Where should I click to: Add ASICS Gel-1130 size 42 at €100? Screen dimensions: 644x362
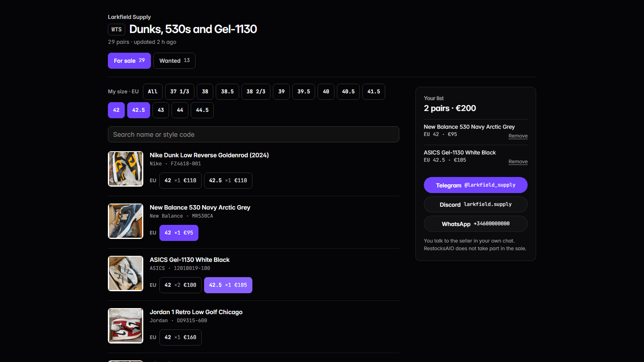[180, 285]
